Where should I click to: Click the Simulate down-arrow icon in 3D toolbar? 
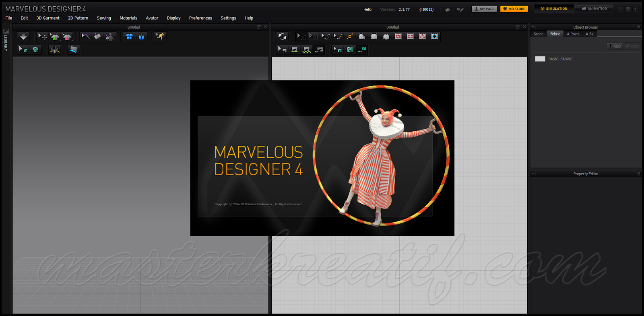24,37
